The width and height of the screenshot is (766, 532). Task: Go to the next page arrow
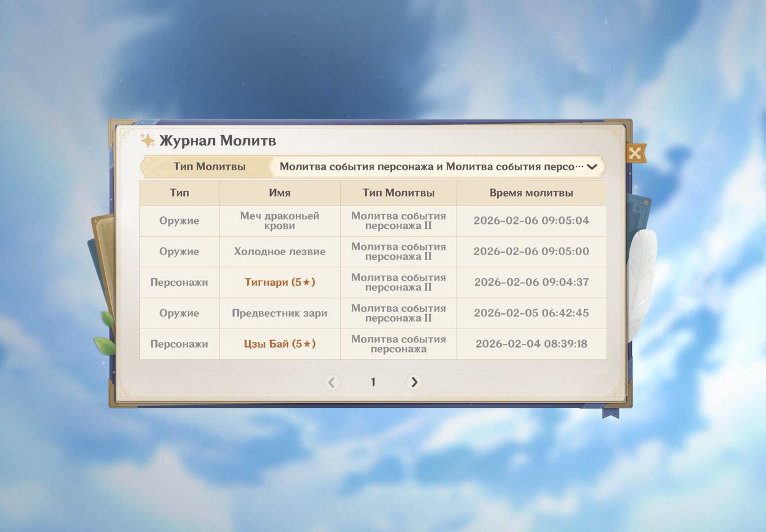[x=414, y=382]
